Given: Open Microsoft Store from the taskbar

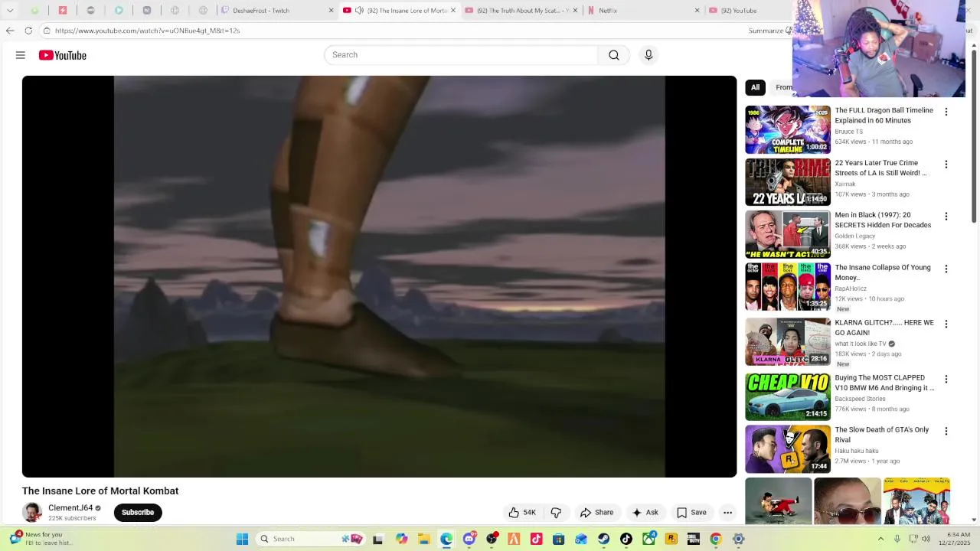Looking at the screenshot, I should (x=558, y=539).
